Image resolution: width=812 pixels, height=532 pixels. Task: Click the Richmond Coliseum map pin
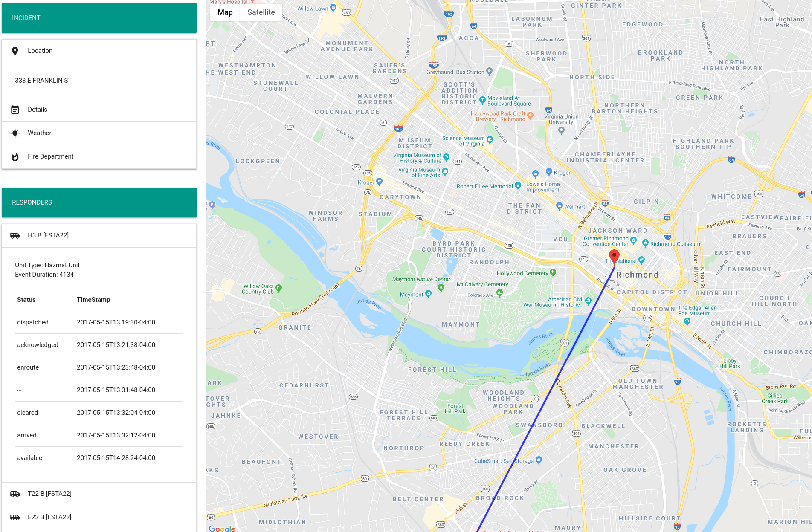click(646, 243)
